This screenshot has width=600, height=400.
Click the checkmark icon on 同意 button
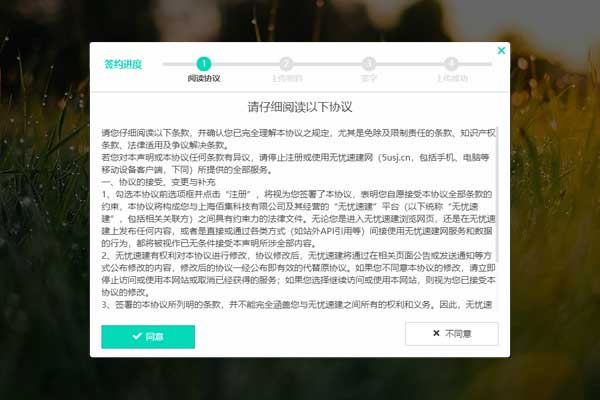[x=137, y=336]
